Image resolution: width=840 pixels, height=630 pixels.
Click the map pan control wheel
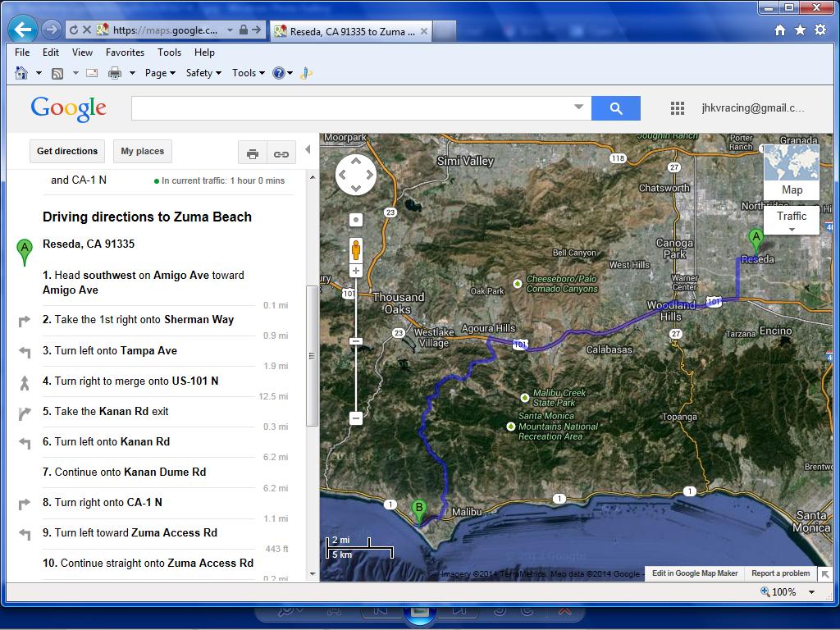(x=356, y=175)
